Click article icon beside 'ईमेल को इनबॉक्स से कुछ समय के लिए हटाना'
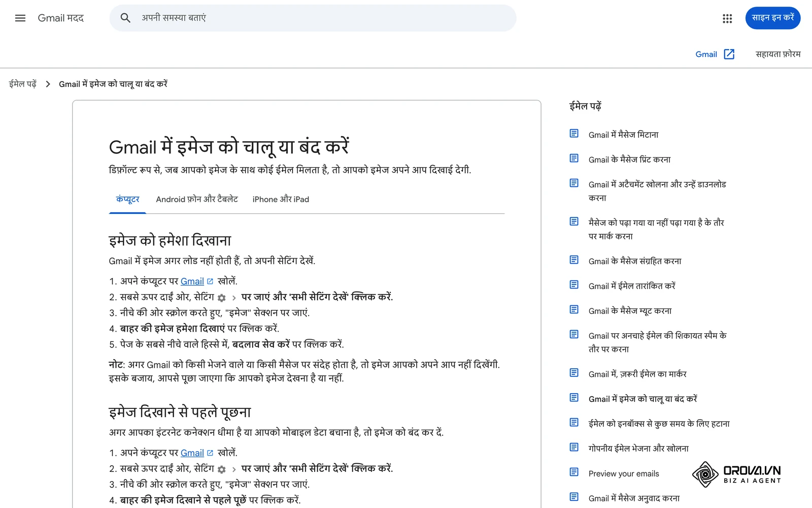Viewport: 812px width, 508px height. pyautogui.click(x=574, y=423)
